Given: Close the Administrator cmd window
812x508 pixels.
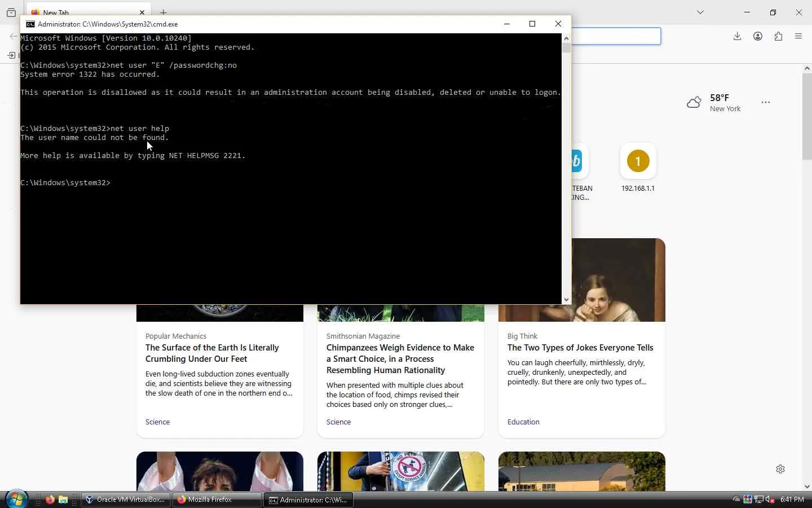Looking at the screenshot, I should (x=558, y=24).
